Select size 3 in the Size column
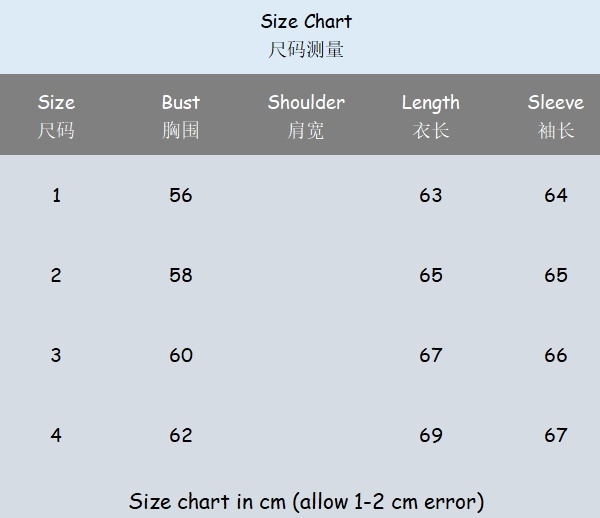600x518 pixels. [x=56, y=355]
